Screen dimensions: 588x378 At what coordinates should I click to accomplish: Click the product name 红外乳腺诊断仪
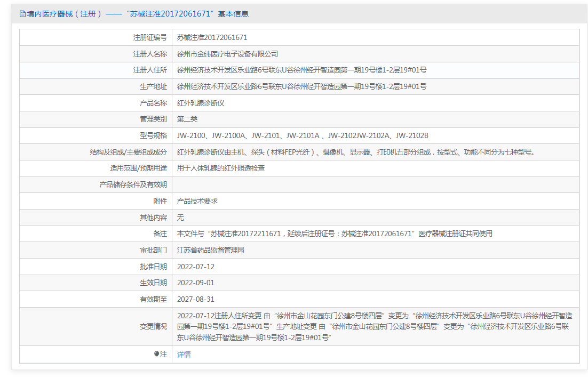201,103
